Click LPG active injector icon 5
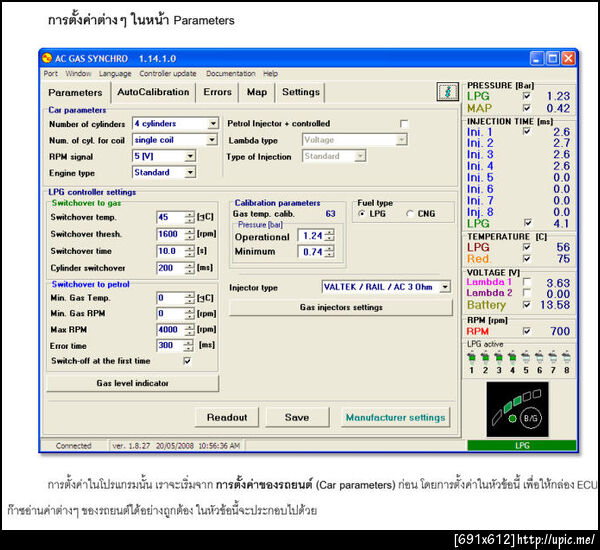Image resolution: width=600 pixels, height=550 pixels. click(526, 357)
